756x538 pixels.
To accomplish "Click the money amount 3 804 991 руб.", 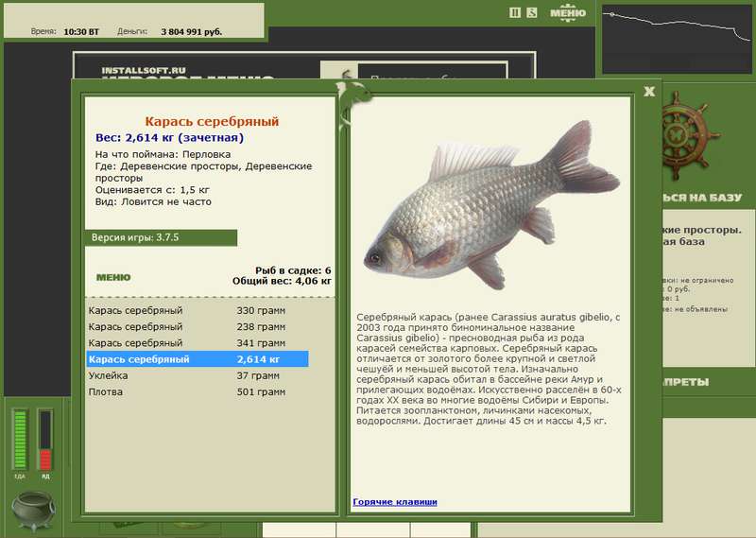I will tap(192, 32).
